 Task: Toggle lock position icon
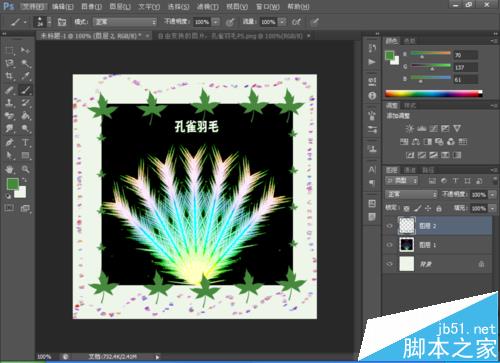428,209
